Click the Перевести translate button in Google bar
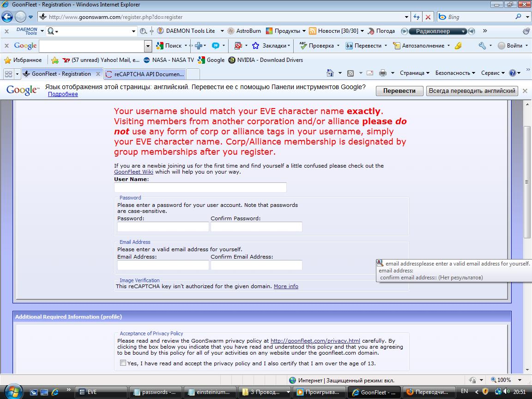Viewport: 532px width, 399px height. 399,91
